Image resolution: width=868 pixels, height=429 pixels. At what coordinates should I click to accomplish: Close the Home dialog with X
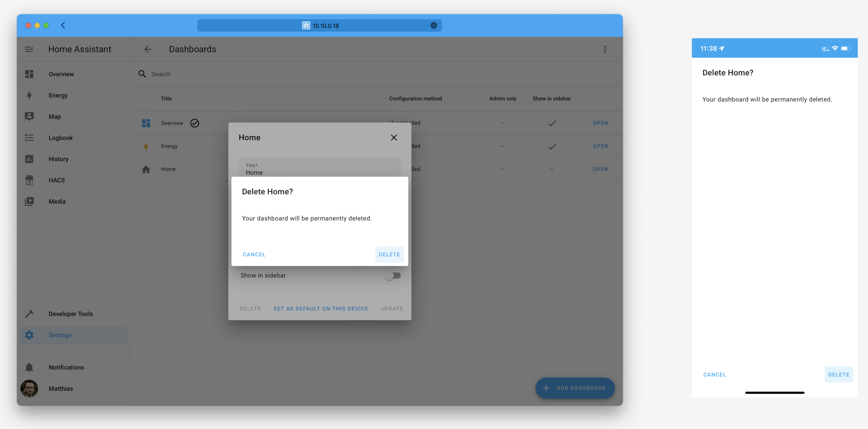394,138
